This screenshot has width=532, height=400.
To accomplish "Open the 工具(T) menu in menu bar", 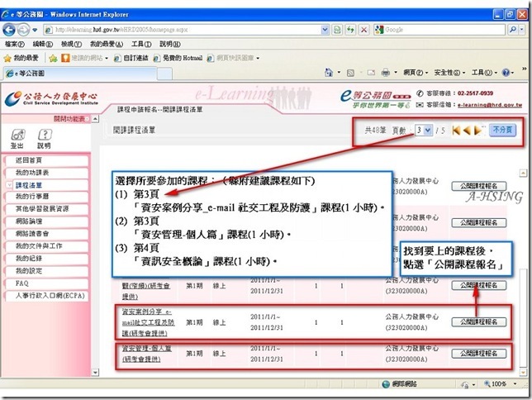I will click(141, 44).
